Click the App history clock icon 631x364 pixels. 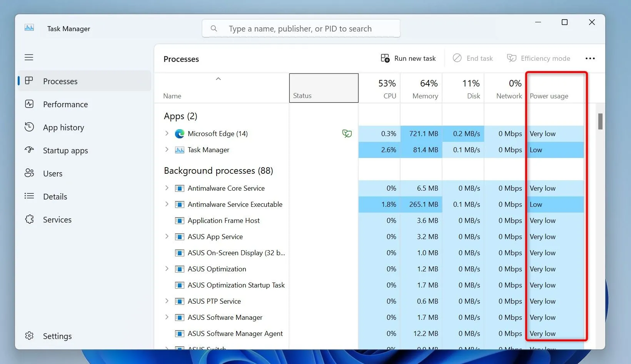(x=29, y=127)
